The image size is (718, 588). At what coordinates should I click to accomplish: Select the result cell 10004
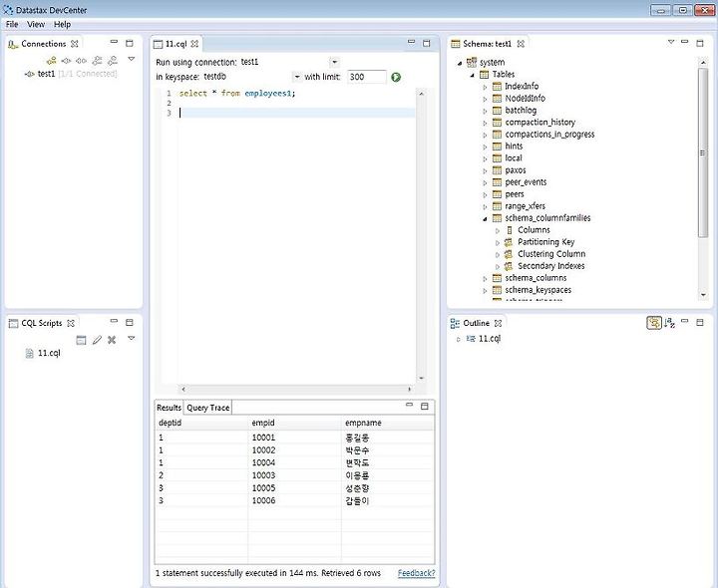click(263, 462)
